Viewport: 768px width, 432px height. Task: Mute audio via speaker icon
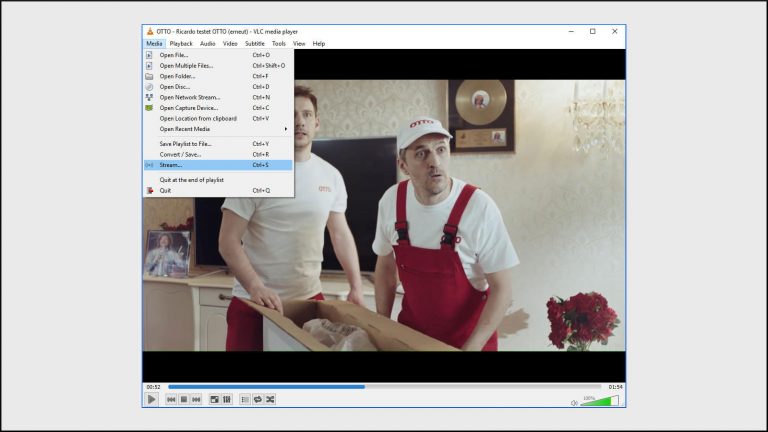(574, 403)
